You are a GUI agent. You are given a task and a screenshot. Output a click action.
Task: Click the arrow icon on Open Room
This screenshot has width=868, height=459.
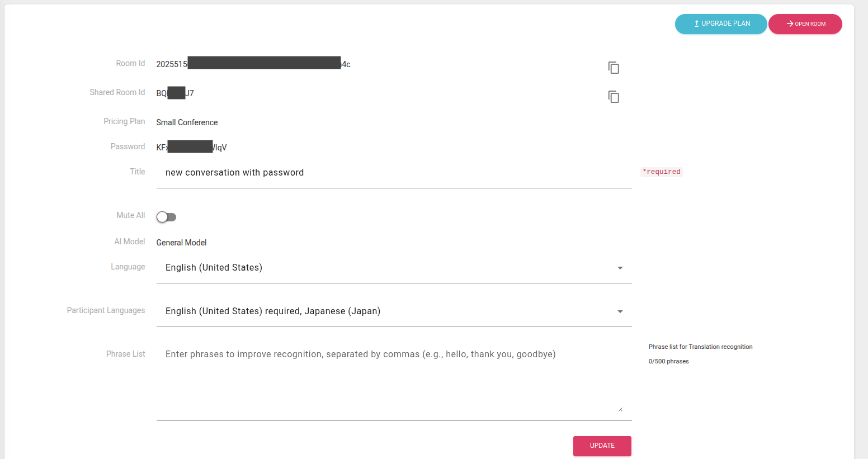point(790,23)
